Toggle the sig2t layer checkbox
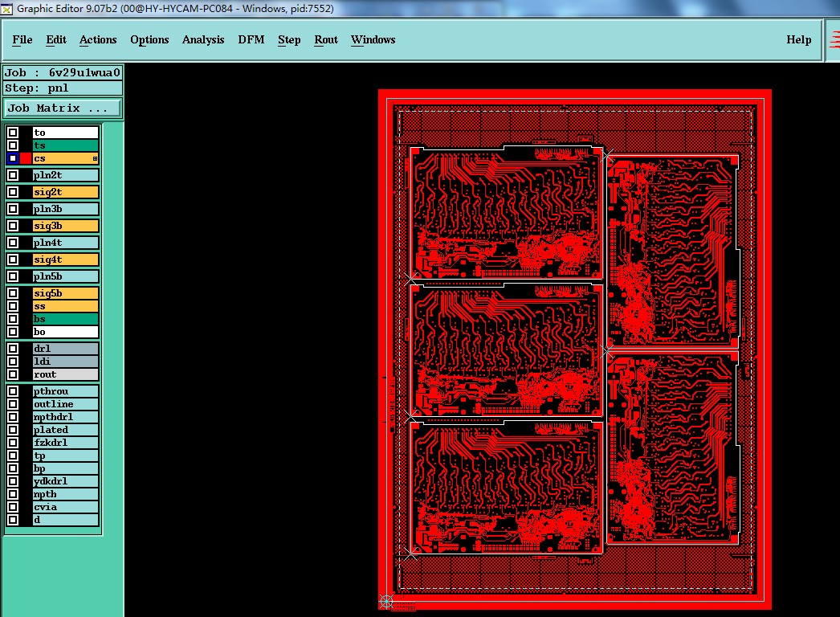Screen dimensions: 840x617 (13, 192)
